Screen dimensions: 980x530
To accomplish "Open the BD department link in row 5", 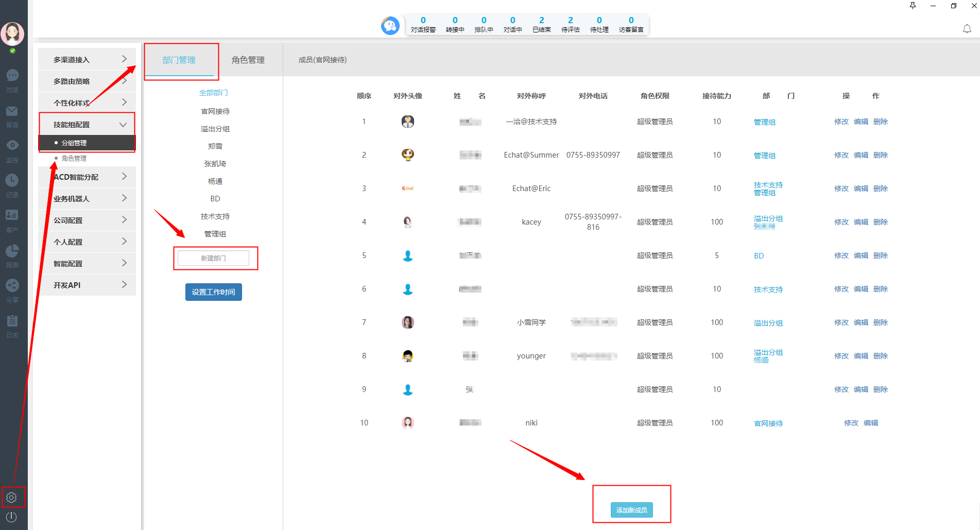I will (759, 256).
